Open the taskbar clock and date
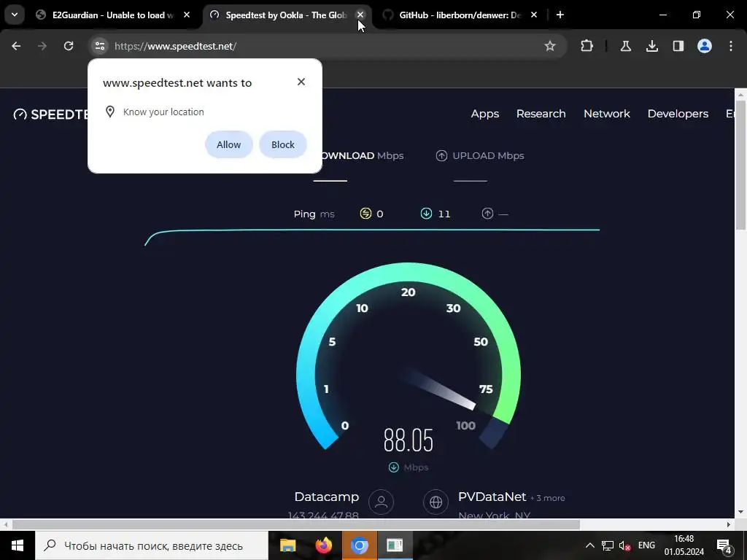The image size is (747, 560). (x=684, y=545)
